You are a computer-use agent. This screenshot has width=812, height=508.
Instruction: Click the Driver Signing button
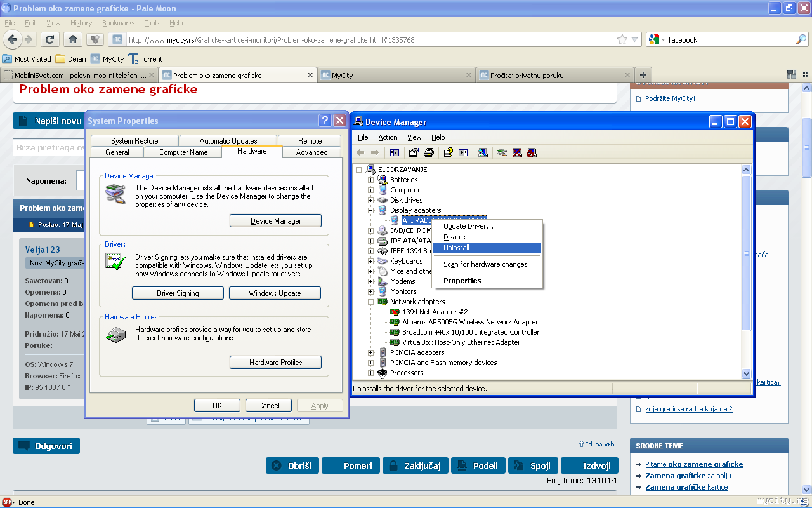click(178, 293)
